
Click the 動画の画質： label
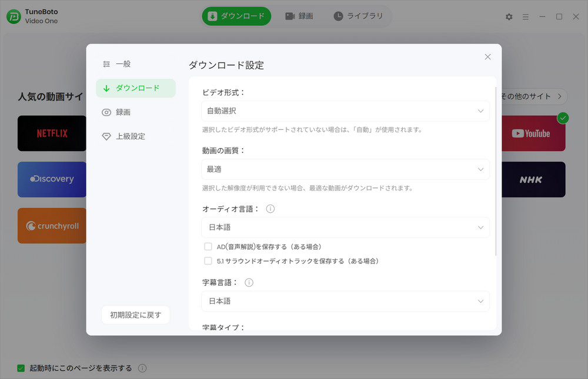pos(223,150)
